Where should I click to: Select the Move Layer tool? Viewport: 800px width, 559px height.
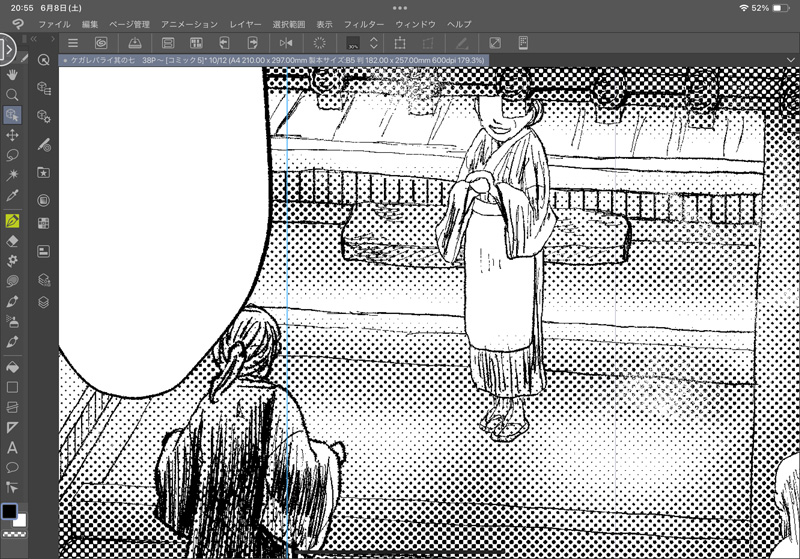[12, 135]
